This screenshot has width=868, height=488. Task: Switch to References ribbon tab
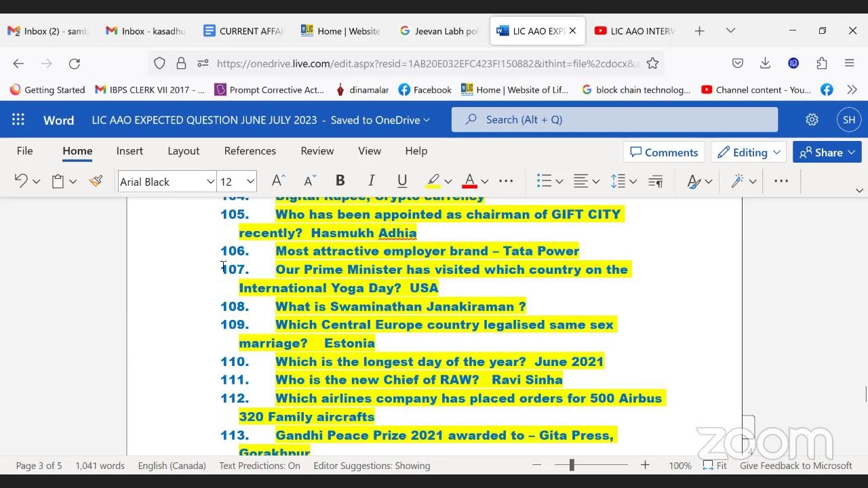pos(250,150)
